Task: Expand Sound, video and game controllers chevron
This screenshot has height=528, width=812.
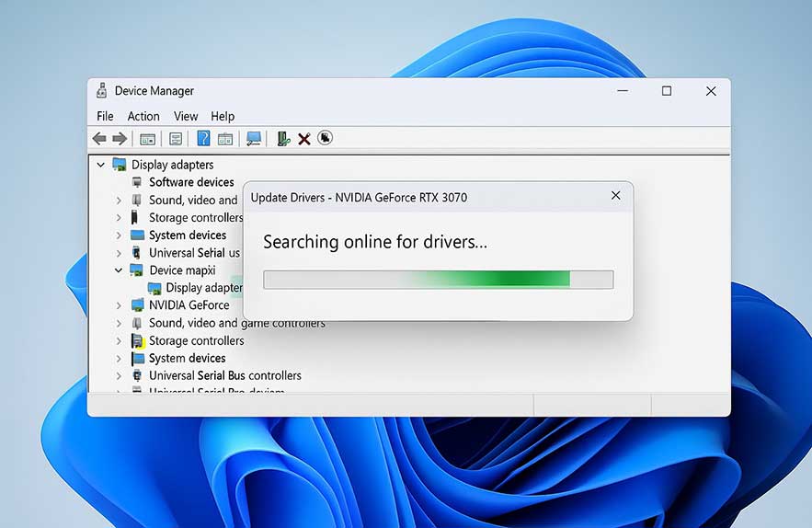Action: pos(119,323)
